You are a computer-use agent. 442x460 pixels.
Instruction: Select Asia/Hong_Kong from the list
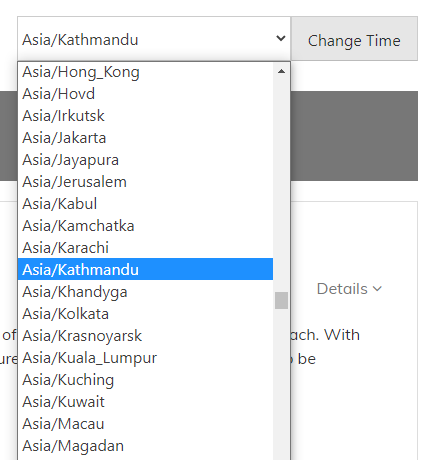pyautogui.click(x=146, y=72)
